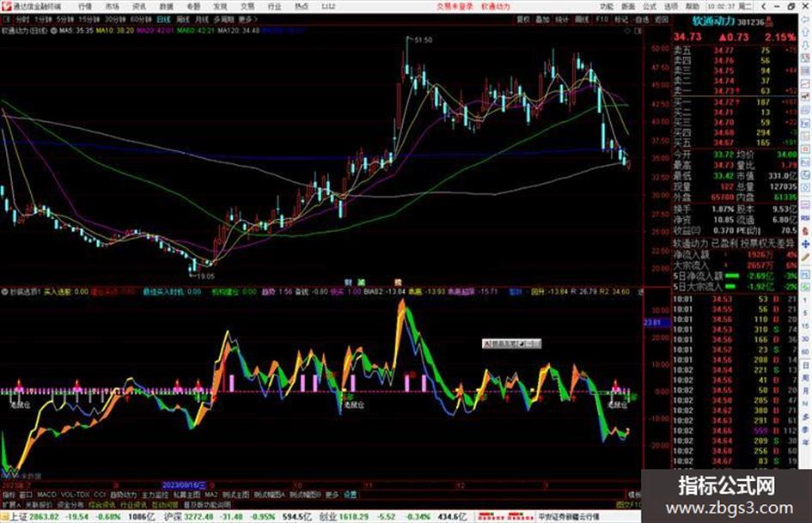
Task: Select the MA2 indicator tab
Action: pyautogui.click(x=211, y=495)
